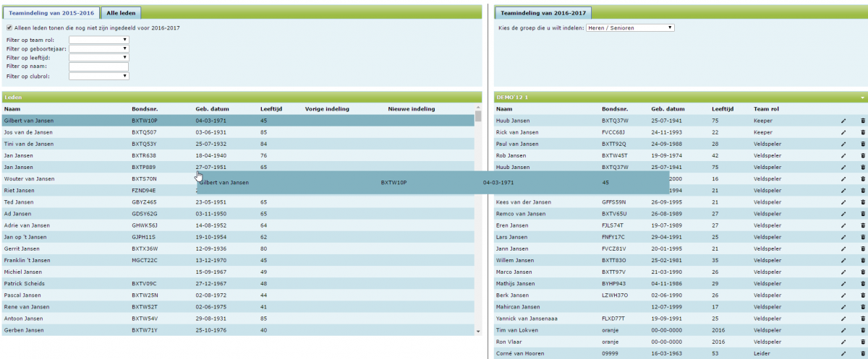Image resolution: width=868 pixels, height=359 pixels.
Task: Edit the team role of Rob Jansen
Action: 843,155
